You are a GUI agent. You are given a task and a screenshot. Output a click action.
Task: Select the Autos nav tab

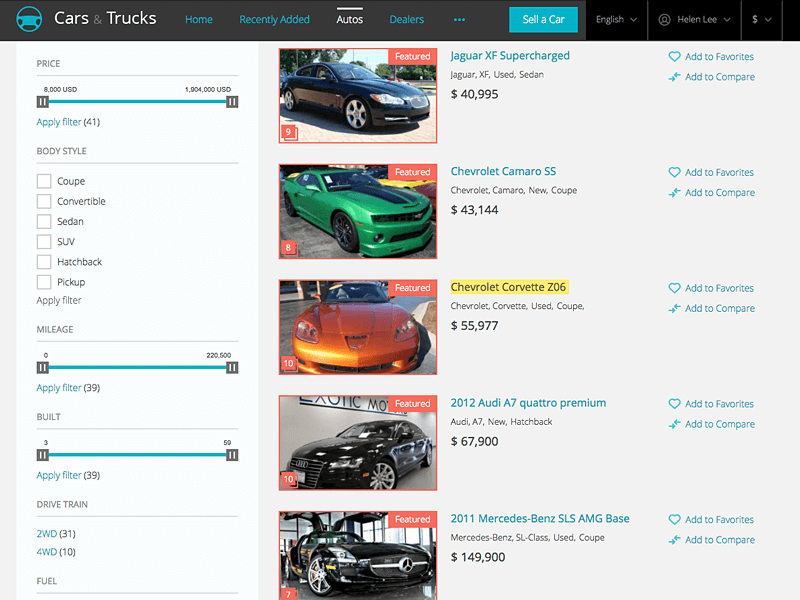click(x=349, y=19)
